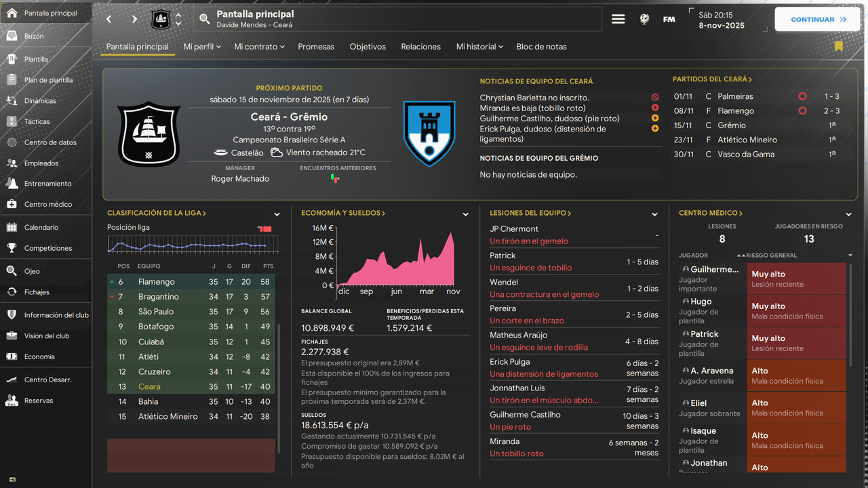868x488 pixels.
Task: Click the search field in top bar
Action: pyautogui.click(x=399, y=19)
